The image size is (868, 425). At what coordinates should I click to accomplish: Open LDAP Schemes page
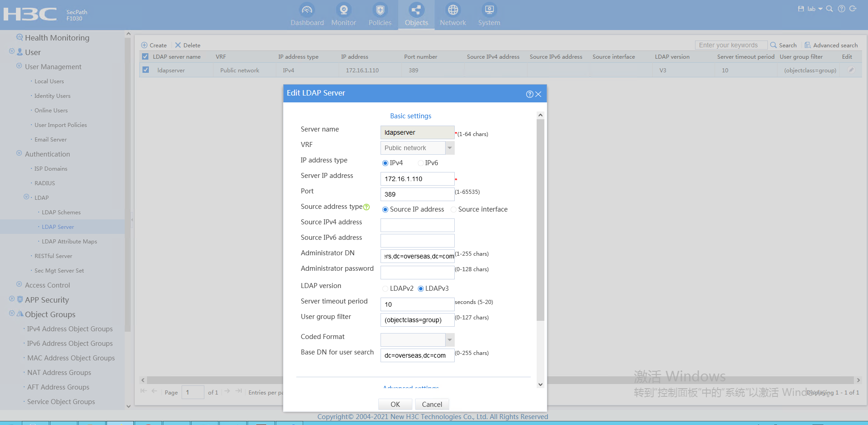point(61,212)
